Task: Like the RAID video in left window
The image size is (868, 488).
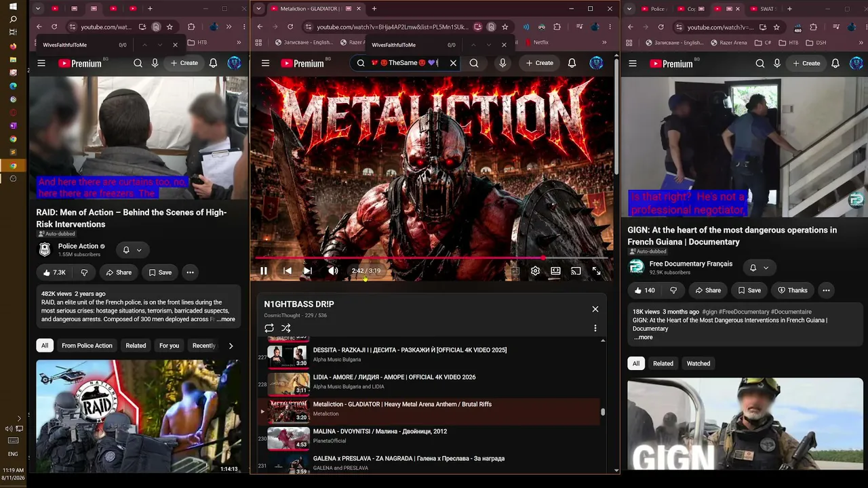Action: [54, 272]
